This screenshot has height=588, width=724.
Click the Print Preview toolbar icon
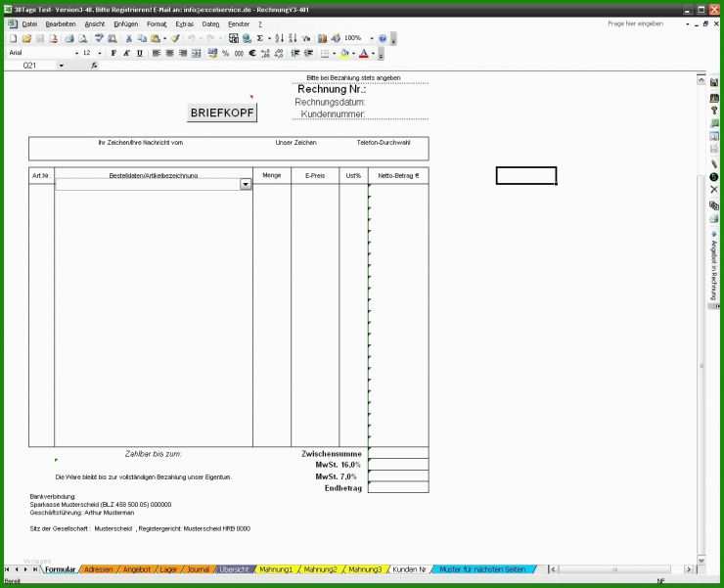tap(82, 38)
